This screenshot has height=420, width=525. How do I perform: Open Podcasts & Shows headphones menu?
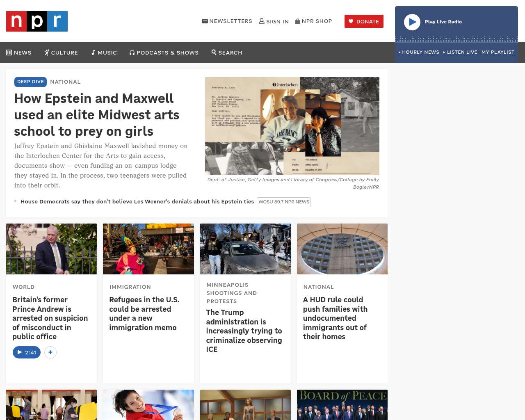coord(164,52)
